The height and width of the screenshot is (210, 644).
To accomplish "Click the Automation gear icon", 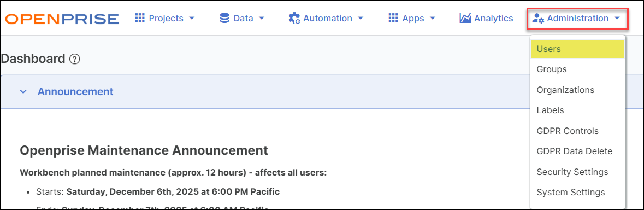I will pyautogui.click(x=294, y=18).
